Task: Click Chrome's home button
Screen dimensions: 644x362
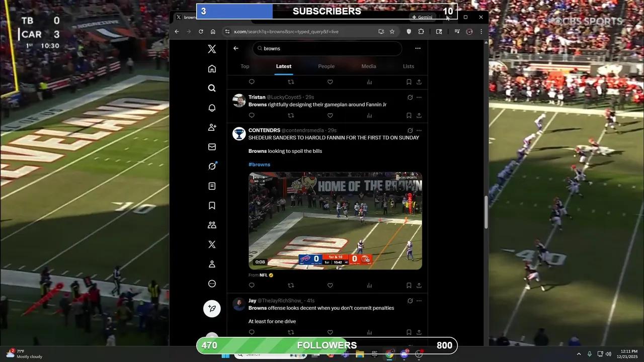Action: [x=213, y=31]
